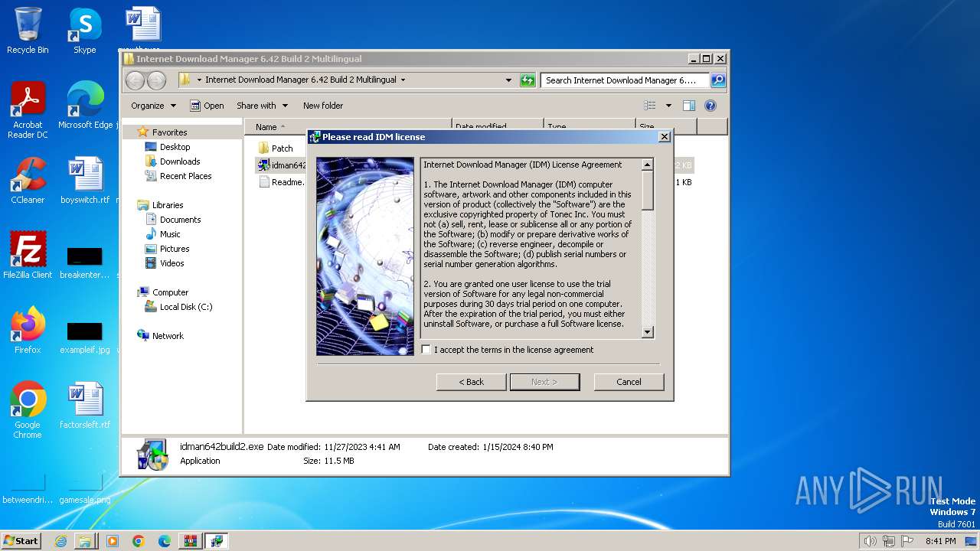Click the Start button
Screen dimensions: 980x551
tap(21, 541)
